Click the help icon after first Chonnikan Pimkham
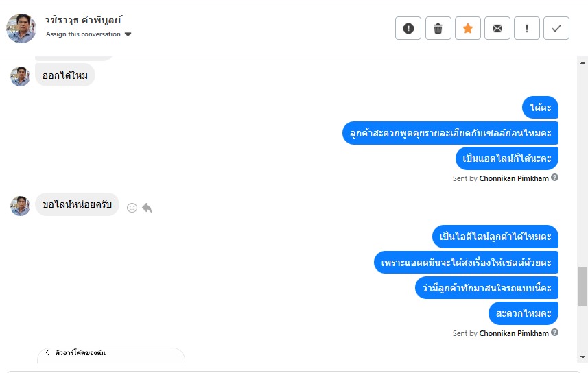Screen dimensions: 588x373 pos(554,178)
